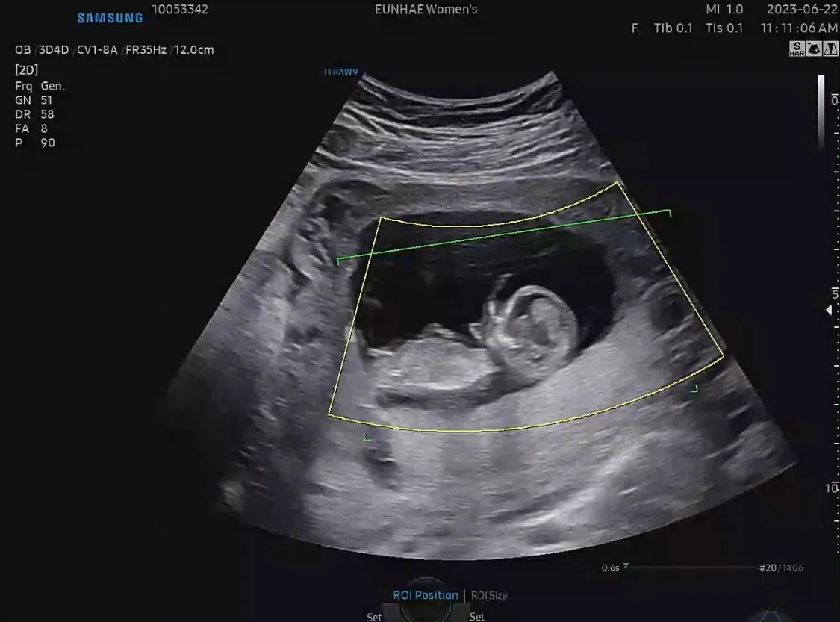Click the Set label left of trackball
840x622 pixels.
[375, 617]
